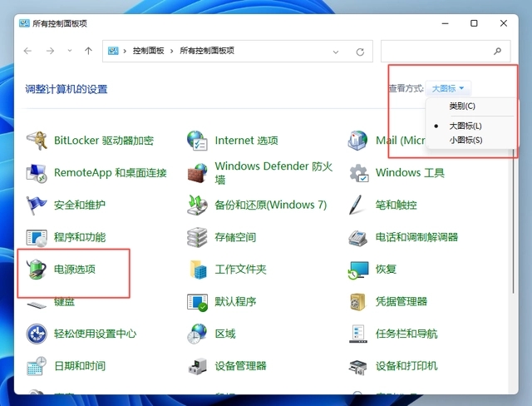
Task: Click the 电源选项 battery icon
Action: click(37, 270)
